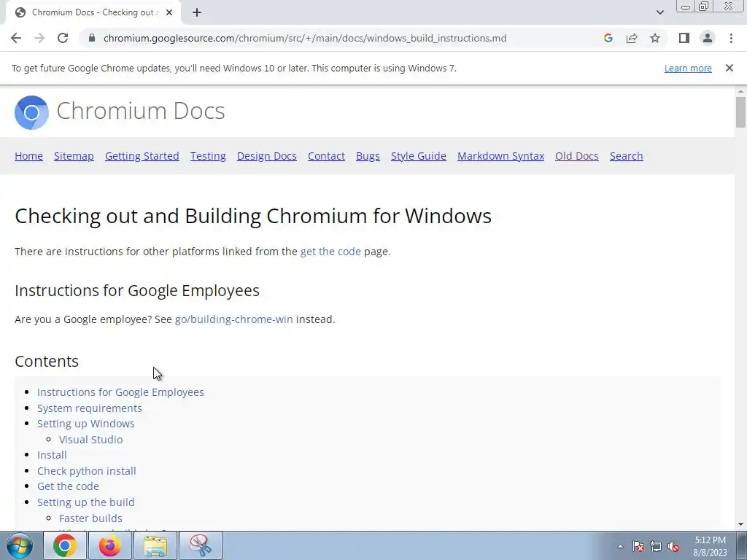Jump to Get the code contents entry
747x560 pixels.
click(68, 486)
